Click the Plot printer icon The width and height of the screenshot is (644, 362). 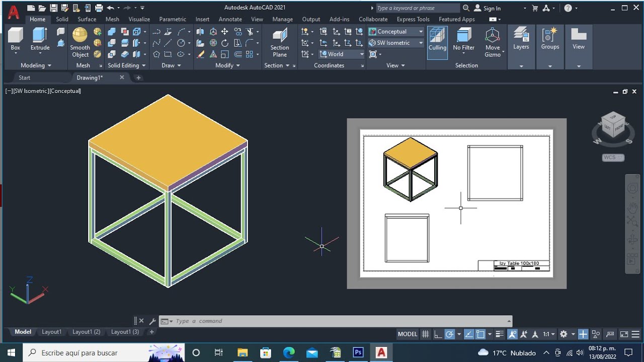click(99, 8)
